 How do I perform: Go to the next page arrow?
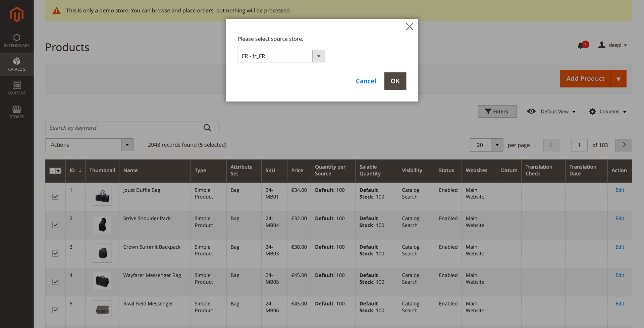tap(624, 145)
